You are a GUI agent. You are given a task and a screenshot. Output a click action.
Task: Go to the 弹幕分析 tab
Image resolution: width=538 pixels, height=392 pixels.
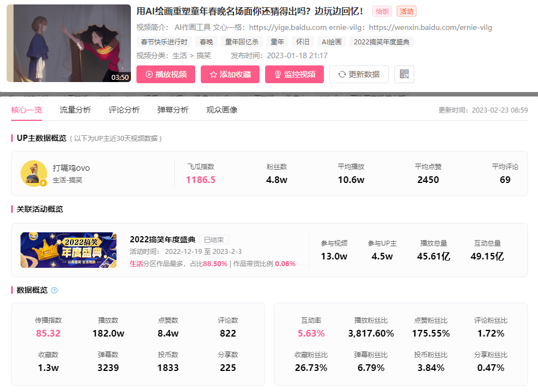(x=173, y=110)
